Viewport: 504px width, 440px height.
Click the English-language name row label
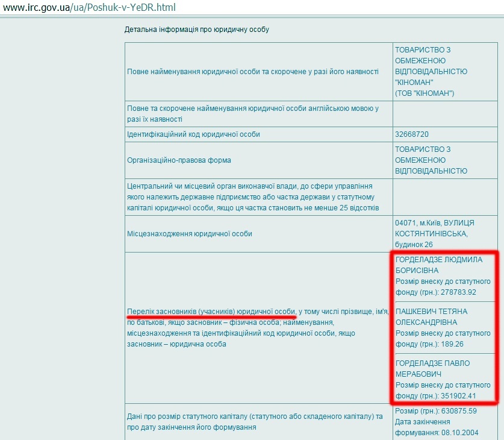tap(253, 113)
